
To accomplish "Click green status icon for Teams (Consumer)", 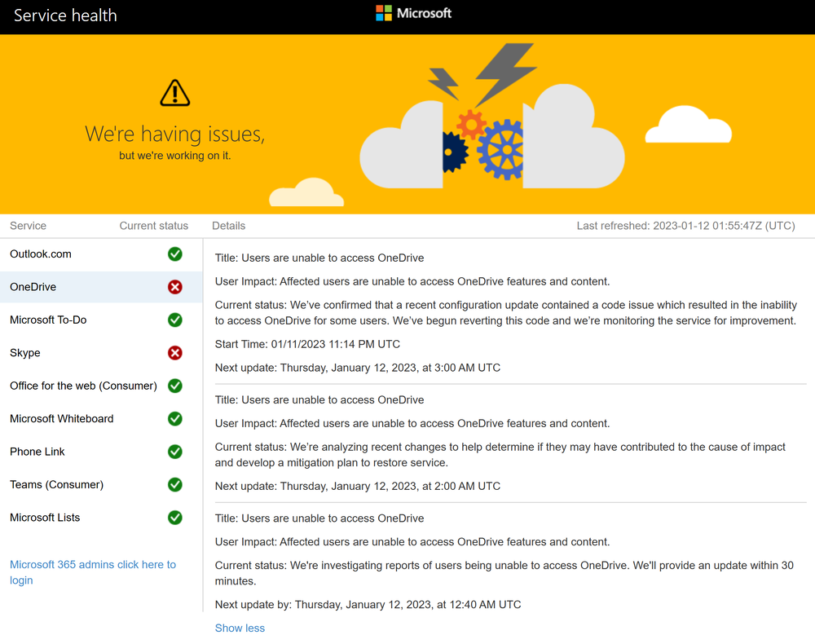I will pyautogui.click(x=174, y=485).
